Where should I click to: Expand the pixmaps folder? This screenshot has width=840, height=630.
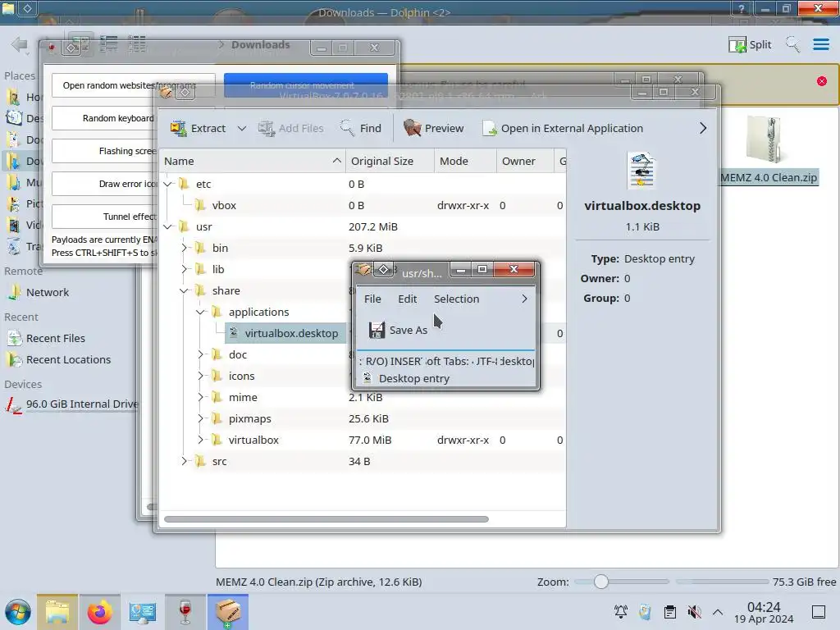200,418
